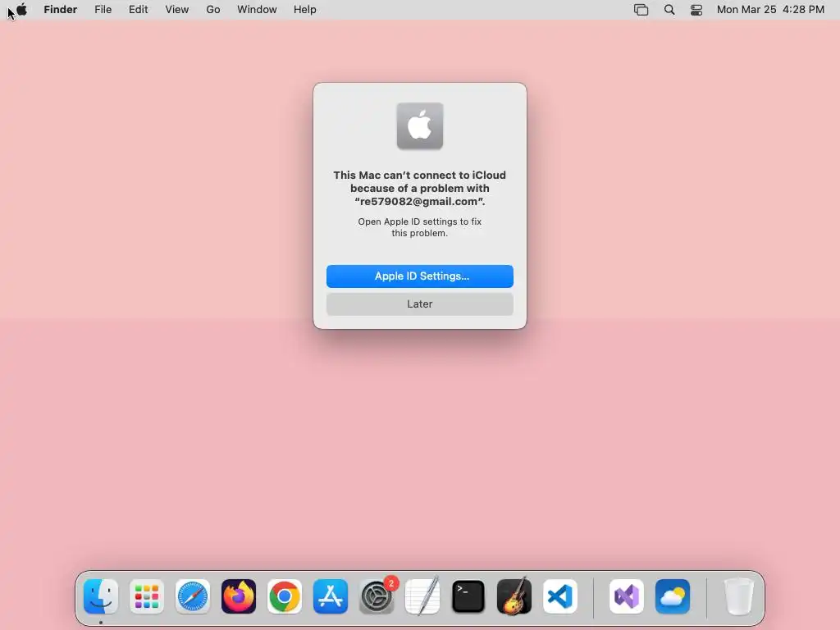Screen dimensions: 840x630
Task: Open the Help menu
Action: tap(305, 10)
